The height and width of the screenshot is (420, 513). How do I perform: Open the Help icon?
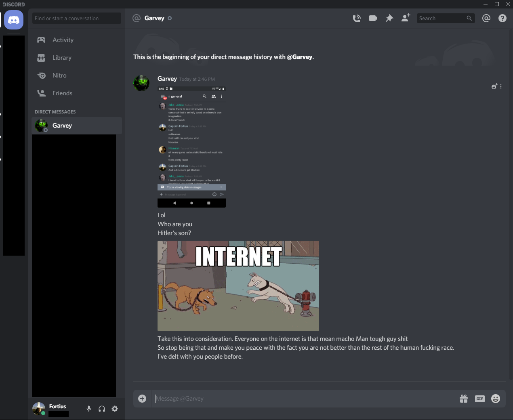[502, 18]
